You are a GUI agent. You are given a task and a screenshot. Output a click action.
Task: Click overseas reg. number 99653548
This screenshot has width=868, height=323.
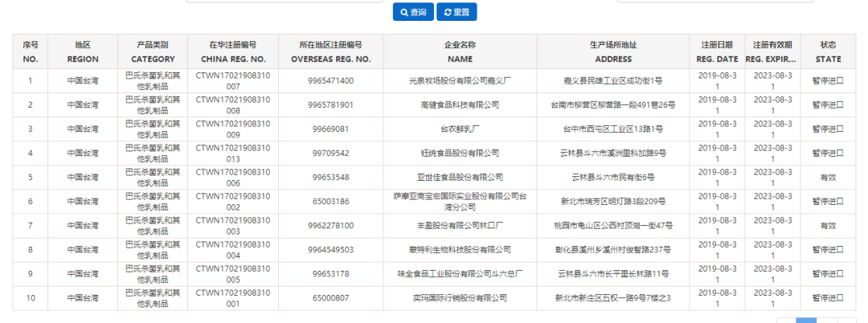point(331,178)
